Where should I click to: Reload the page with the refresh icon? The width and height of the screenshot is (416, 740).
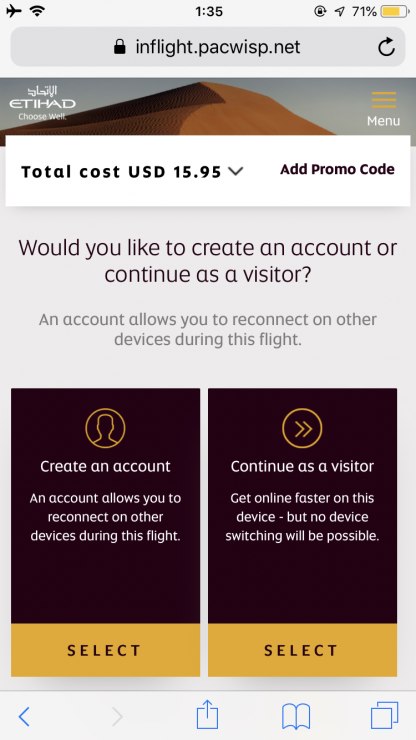tap(386, 47)
